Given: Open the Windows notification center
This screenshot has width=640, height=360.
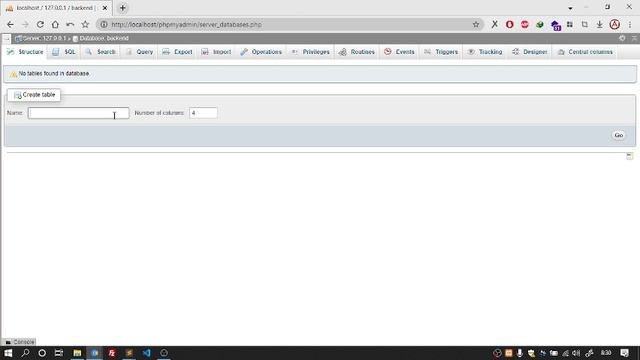Looking at the screenshot, I should (624, 353).
